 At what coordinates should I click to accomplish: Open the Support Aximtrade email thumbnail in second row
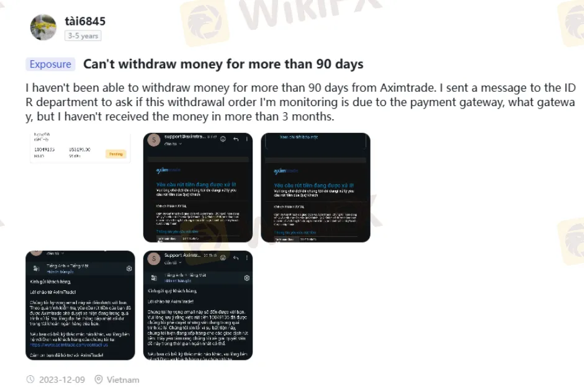[x=198, y=305]
